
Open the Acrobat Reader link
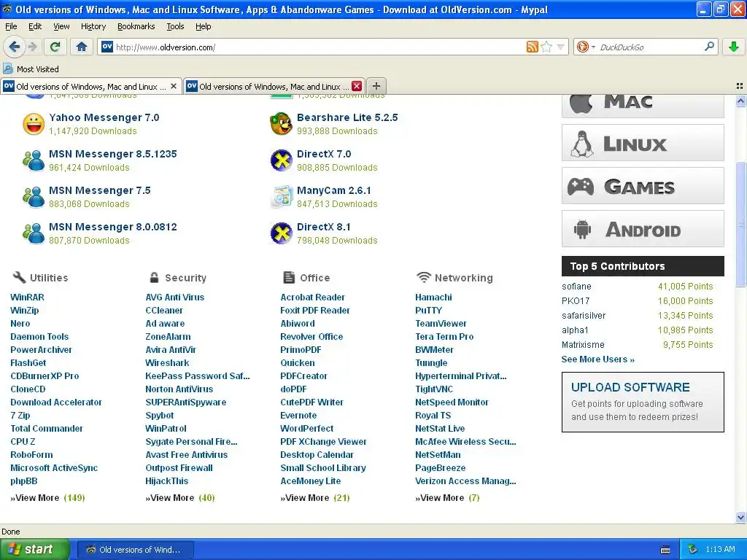312,297
